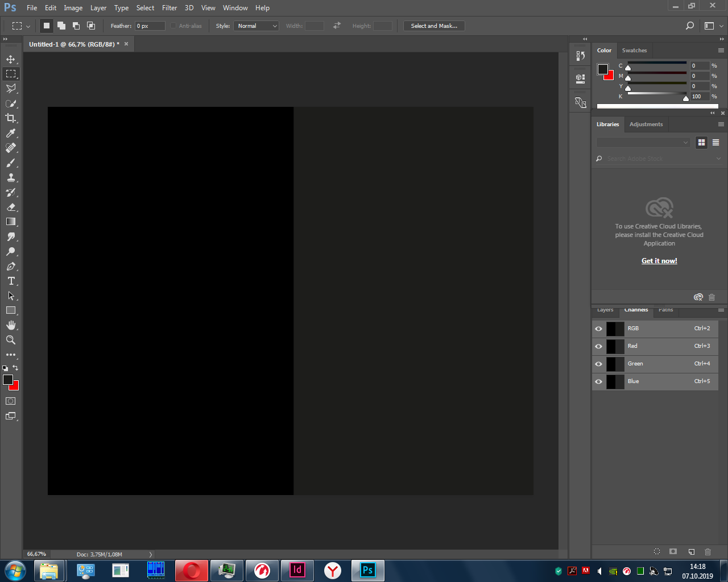Open the library selection dropdown

[x=643, y=142]
